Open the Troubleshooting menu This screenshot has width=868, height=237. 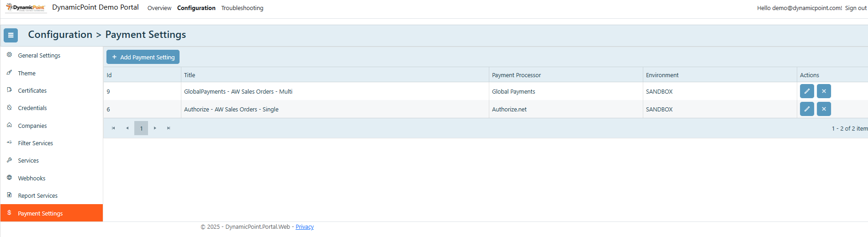pos(242,8)
